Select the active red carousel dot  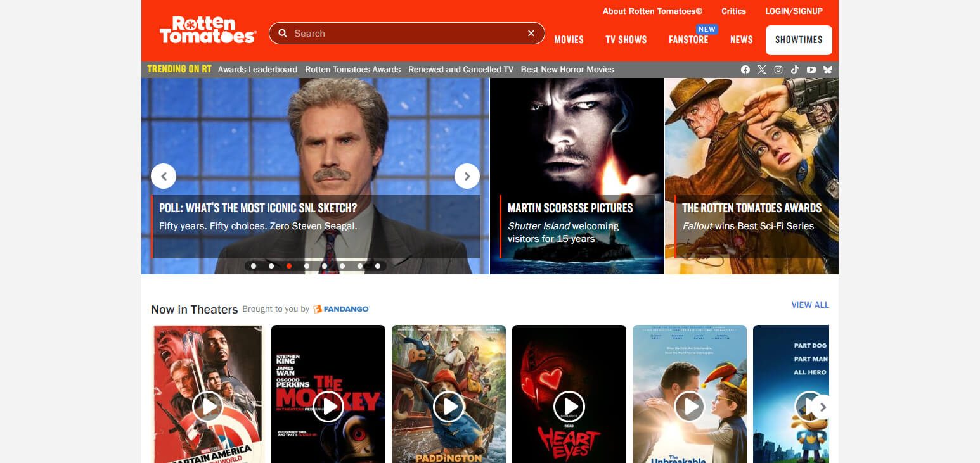[x=289, y=266]
